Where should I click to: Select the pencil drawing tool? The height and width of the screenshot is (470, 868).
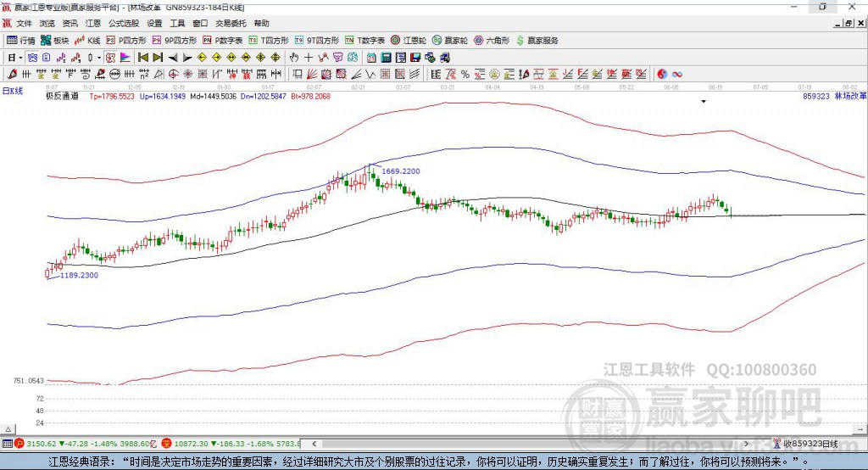pos(12,74)
